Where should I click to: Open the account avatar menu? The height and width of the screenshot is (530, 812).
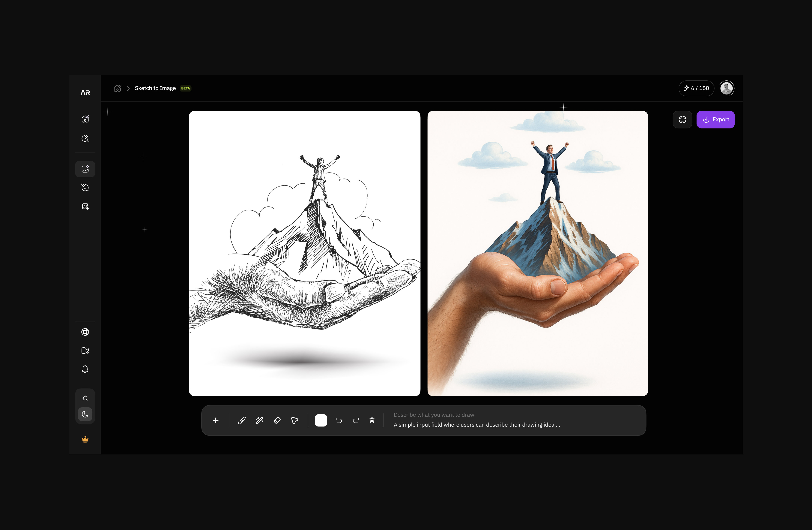[x=727, y=88]
